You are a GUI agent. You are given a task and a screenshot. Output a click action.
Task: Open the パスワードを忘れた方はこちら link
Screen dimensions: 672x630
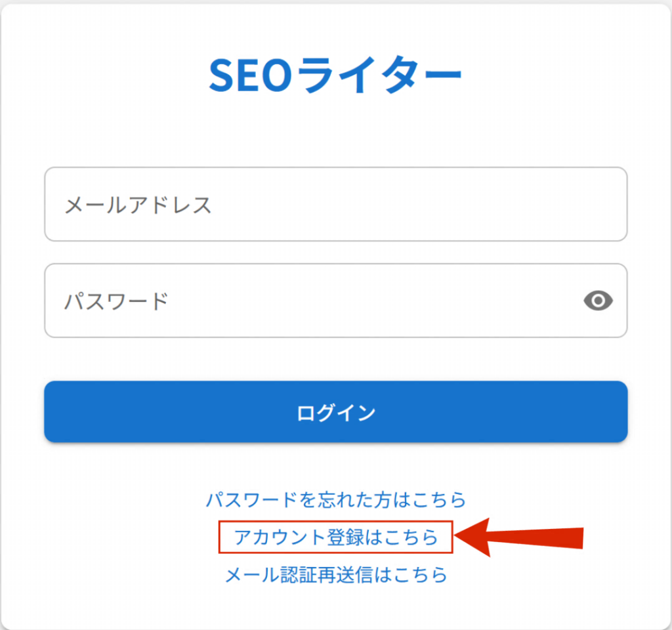click(336, 499)
